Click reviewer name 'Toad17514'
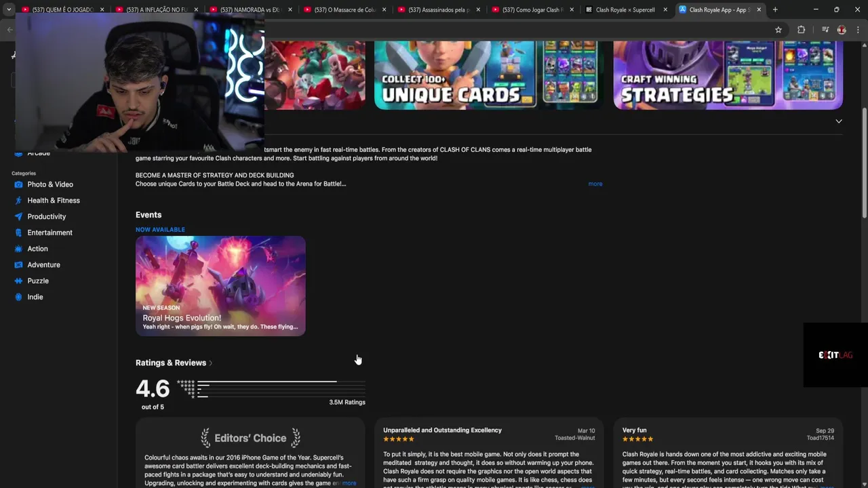This screenshot has height=488, width=868. point(821,439)
